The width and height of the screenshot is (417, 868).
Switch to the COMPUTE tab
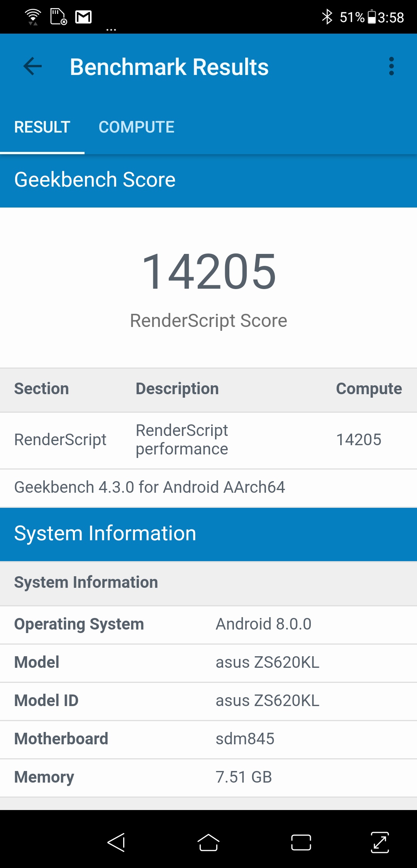tap(136, 127)
